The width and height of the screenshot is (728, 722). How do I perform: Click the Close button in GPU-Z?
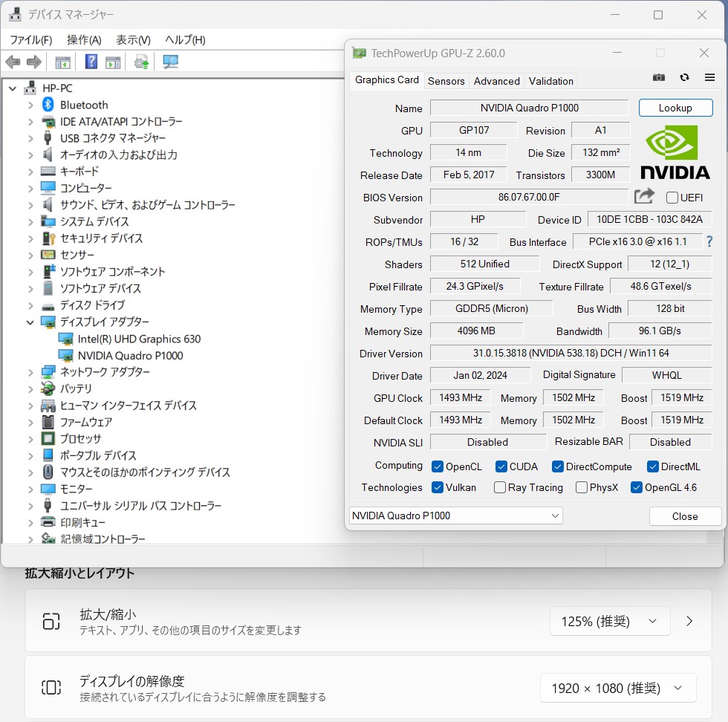685,516
